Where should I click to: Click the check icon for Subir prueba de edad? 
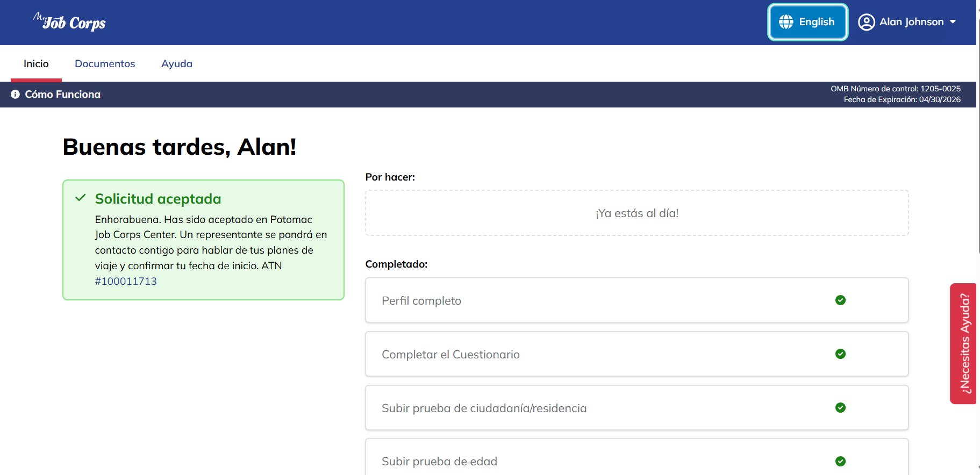point(841,462)
